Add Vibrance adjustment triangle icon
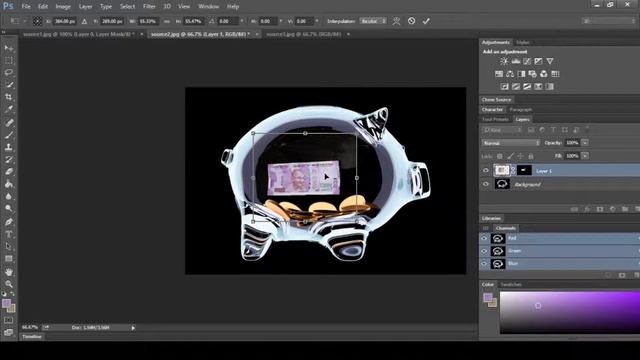The image size is (640, 360). (550, 61)
